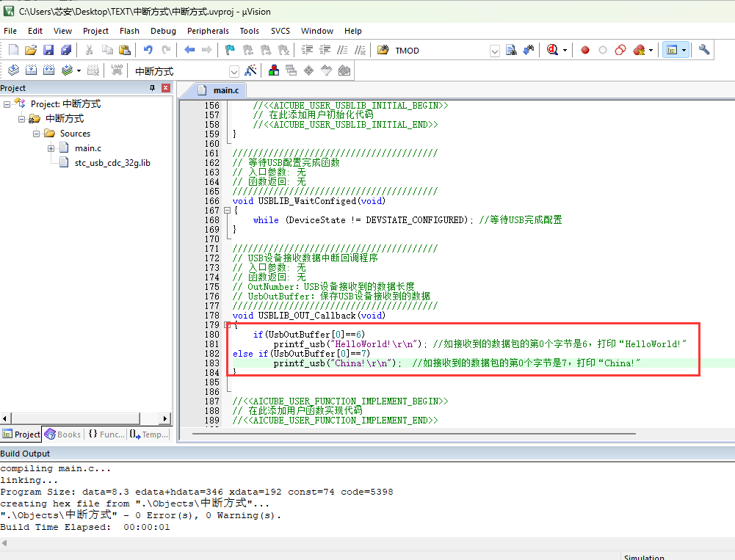The width and height of the screenshot is (735, 560).
Task: Switch to the Temp... templates tab
Action: 148,434
